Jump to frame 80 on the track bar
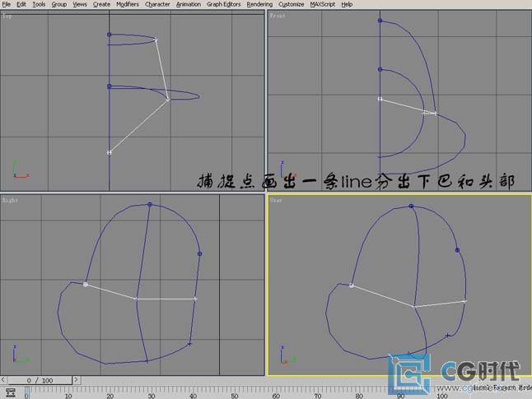Viewport: 532px width, 399px height. click(359, 395)
